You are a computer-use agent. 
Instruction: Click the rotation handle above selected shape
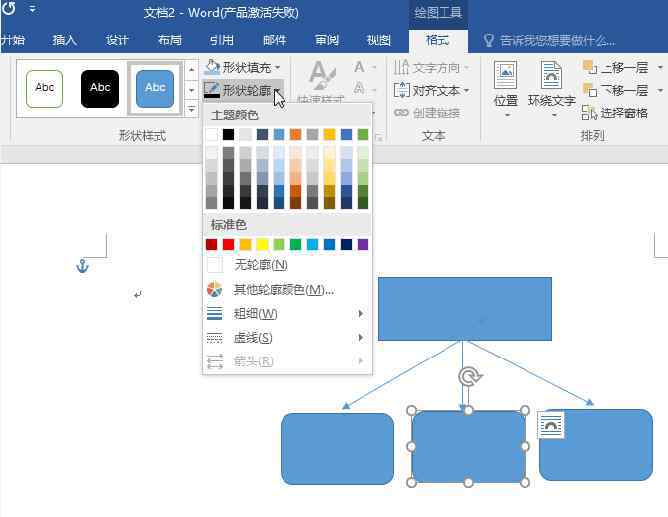pyautogui.click(x=469, y=377)
